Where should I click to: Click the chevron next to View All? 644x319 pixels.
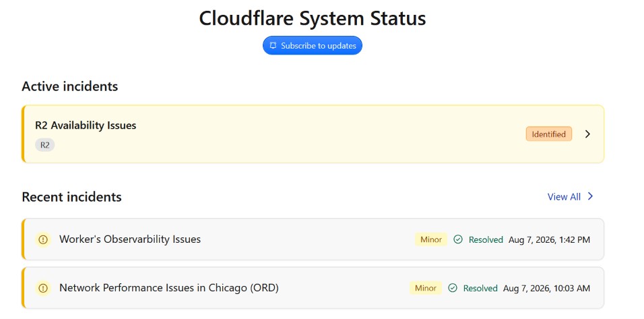coord(590,196)
